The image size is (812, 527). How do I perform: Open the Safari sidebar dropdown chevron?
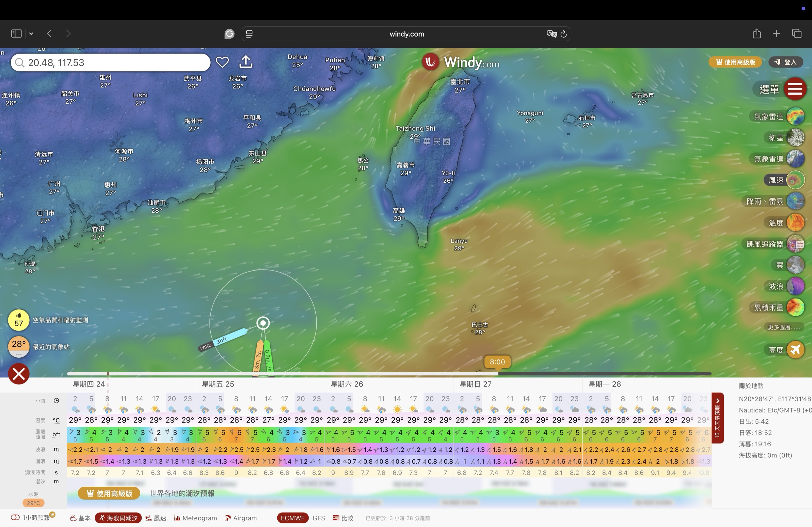31,34
